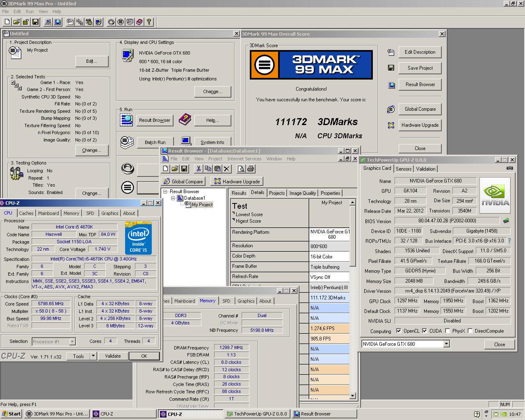Toggle OpenCL checkbox in GPU-Z
Viewport: 525px width, 420px height.
[x=399, y=331]
